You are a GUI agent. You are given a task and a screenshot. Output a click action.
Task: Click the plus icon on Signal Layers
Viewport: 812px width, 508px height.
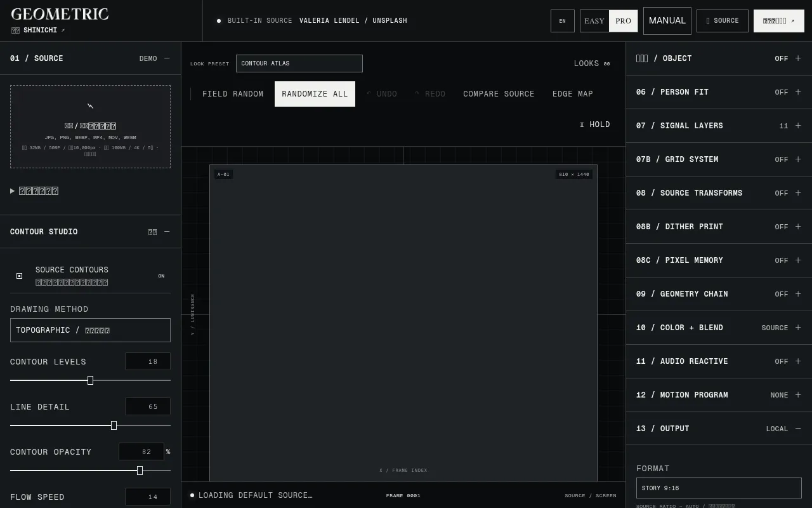(x=798, y=126)
